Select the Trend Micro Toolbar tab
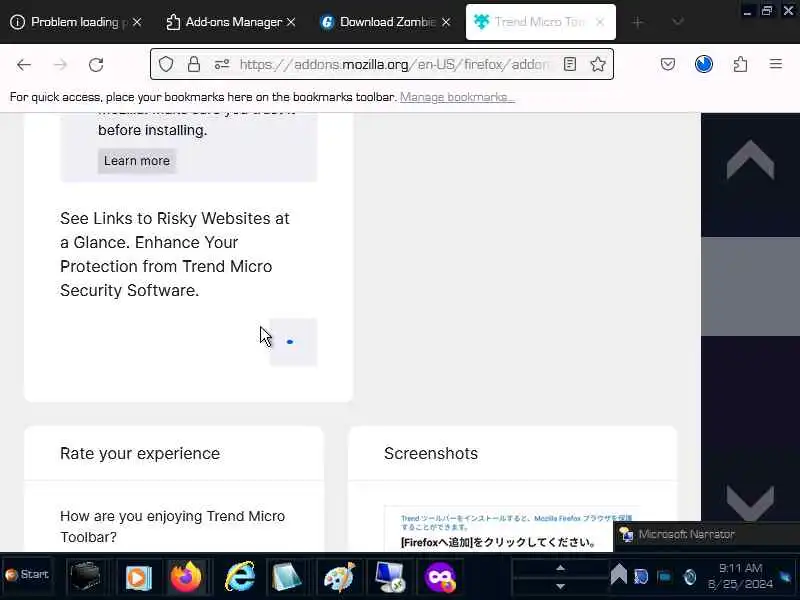Screen dimensions: 800x600 click(540, 22)
